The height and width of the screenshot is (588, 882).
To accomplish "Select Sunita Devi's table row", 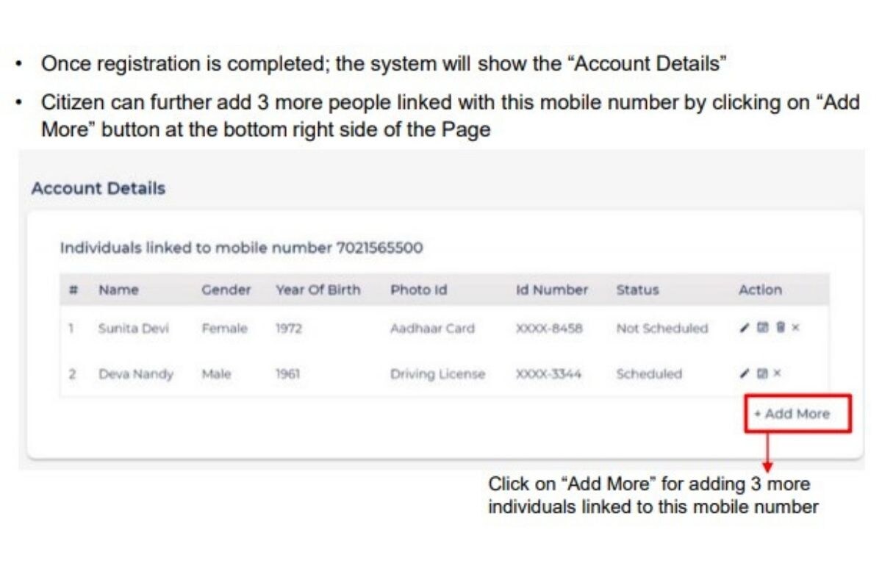I will 367,329.
